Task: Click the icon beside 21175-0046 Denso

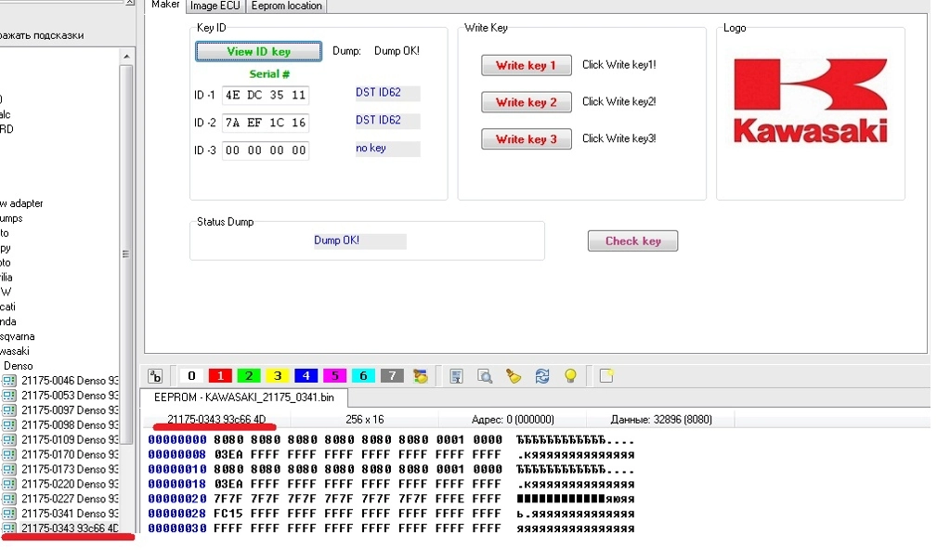Action: [x=9, y=381]
